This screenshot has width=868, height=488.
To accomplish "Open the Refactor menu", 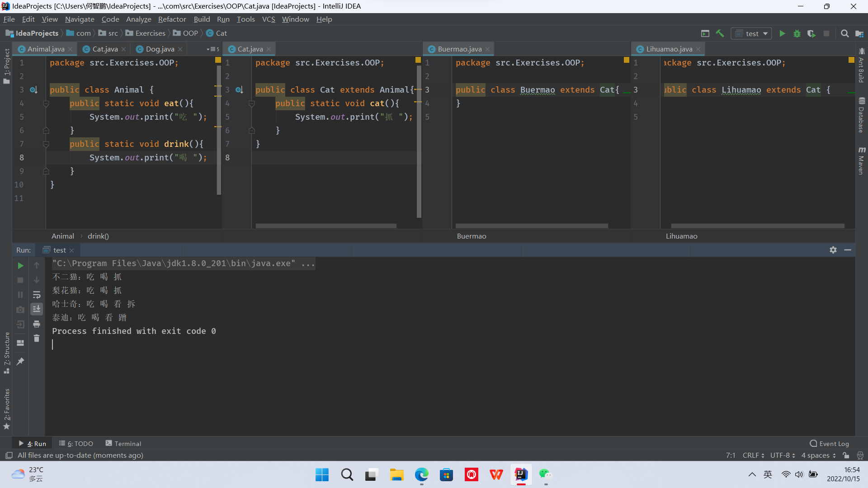I will point(172,19).
